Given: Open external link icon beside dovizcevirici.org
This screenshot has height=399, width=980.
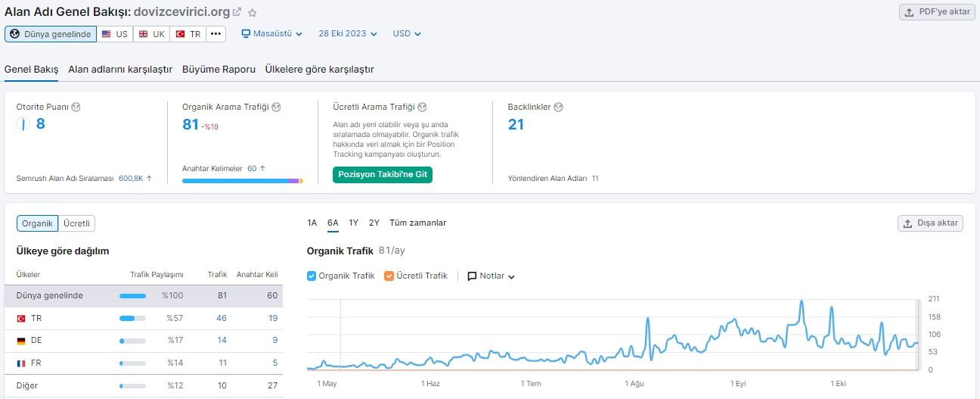Looking at the screenshot, I should click(237, 12).
